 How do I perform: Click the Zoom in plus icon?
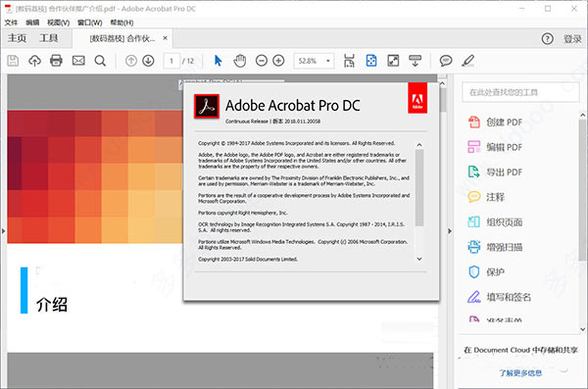tap(278, 61)
